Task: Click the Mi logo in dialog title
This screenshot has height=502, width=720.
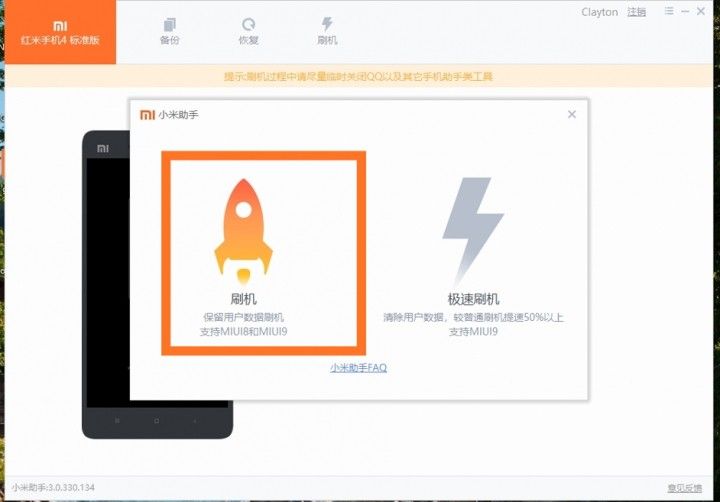Action: point(147,115)
